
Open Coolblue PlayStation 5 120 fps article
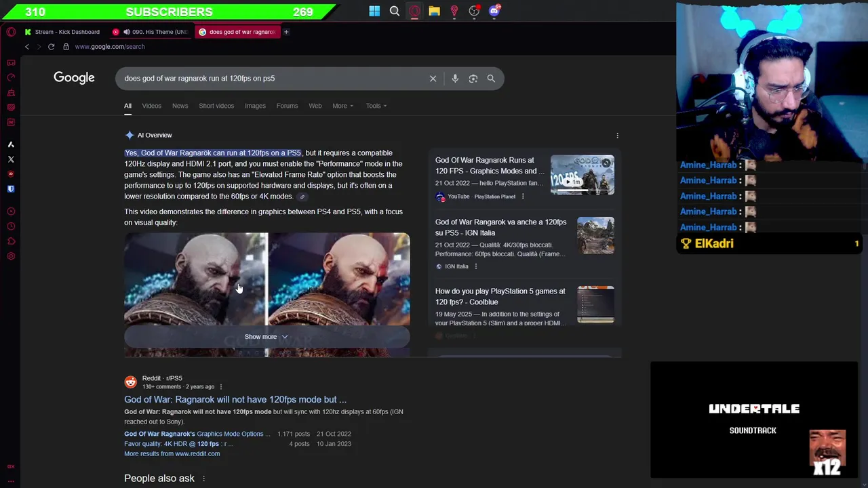point(500,296)
